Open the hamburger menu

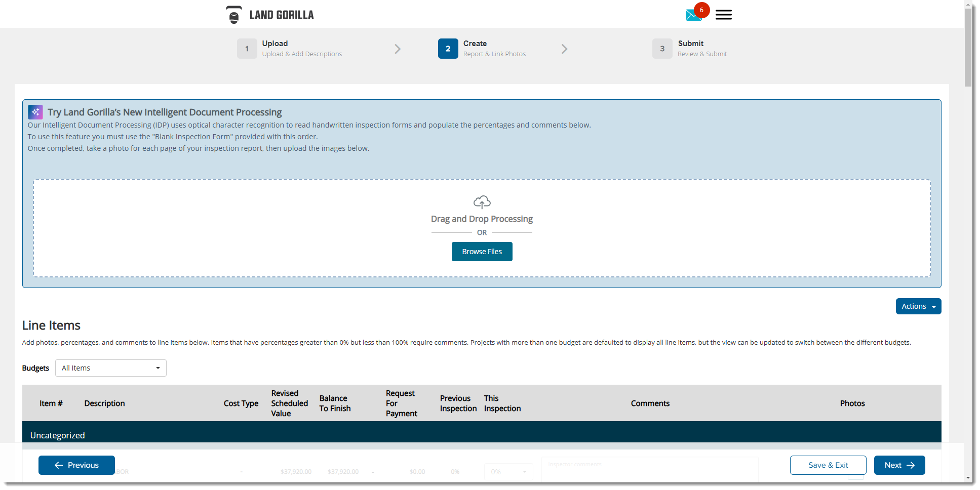723,15
